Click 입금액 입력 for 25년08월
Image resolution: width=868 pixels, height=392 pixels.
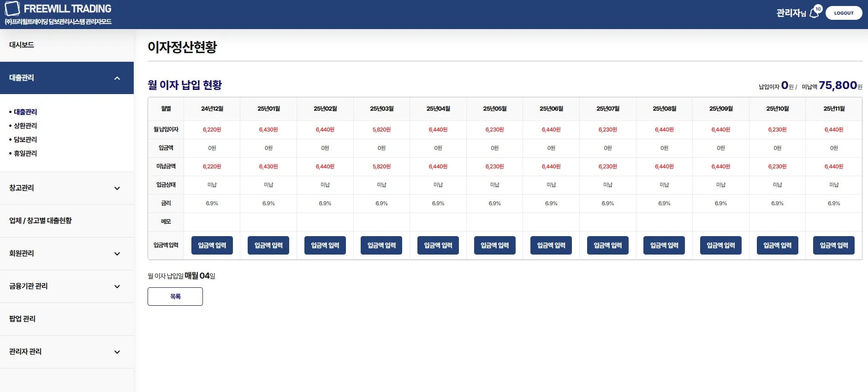point(664,245)
